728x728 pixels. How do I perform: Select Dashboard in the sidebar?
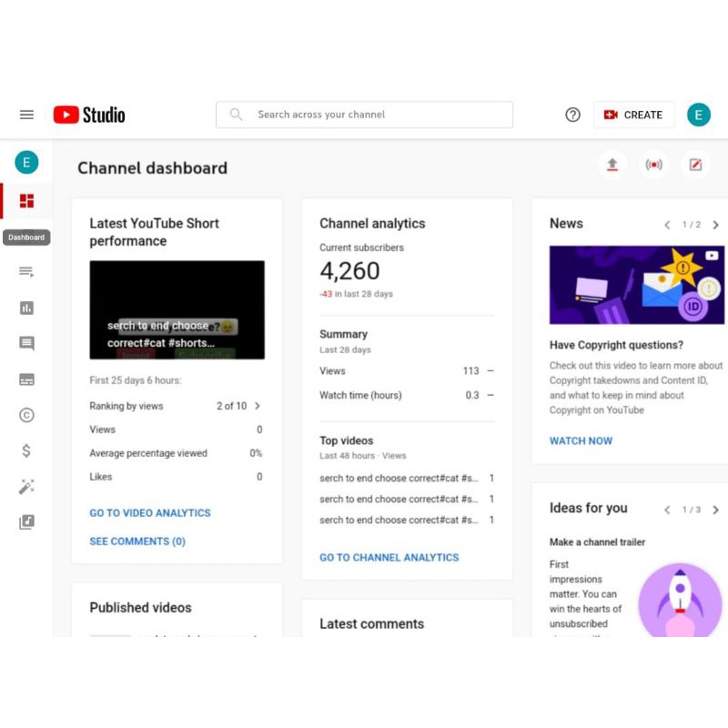pos(26,200)
